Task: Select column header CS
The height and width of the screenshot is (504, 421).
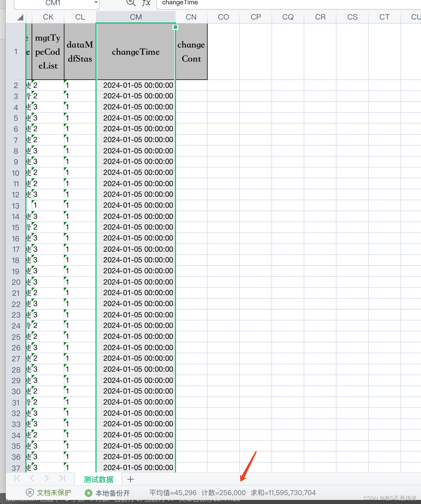Action: [x=352, y=17]
